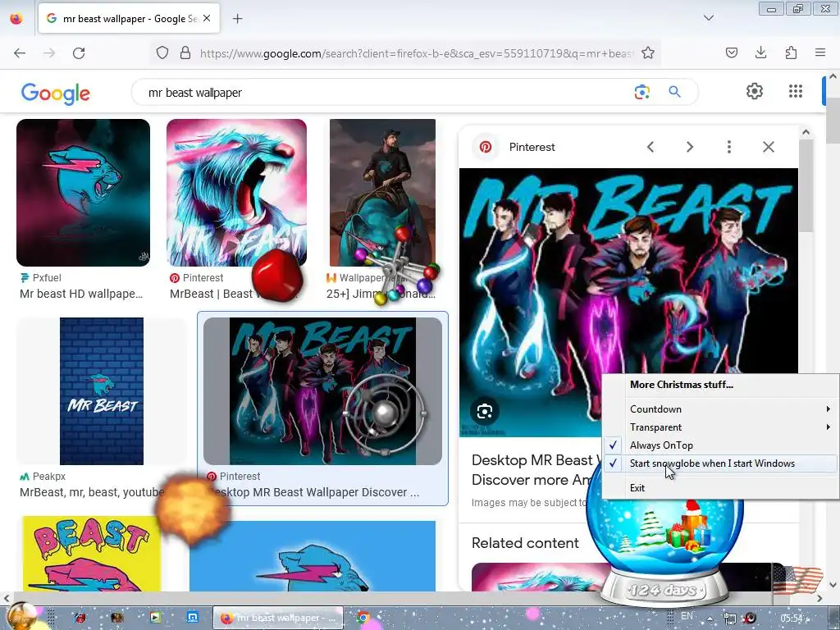Open a new Firefox tab
The width and height of the screenshot is (840, 630).
click(x=237, y=19)
